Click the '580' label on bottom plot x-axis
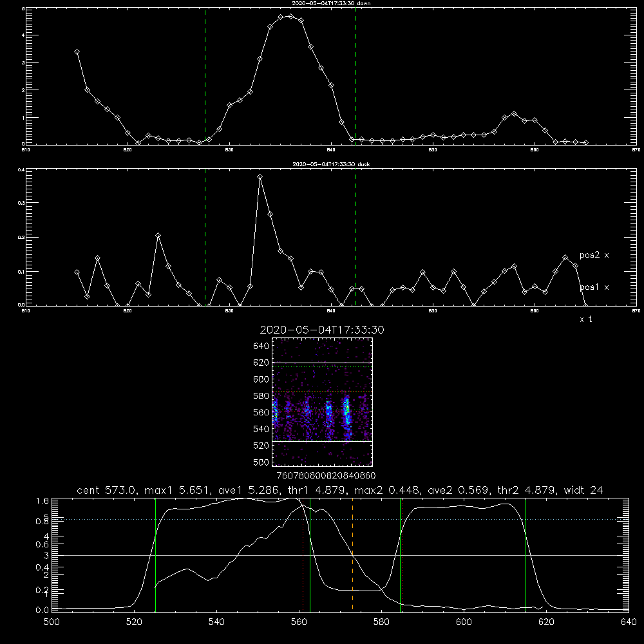Image resolution: width=644 pixels, height=644 pixels. point(381,621)
